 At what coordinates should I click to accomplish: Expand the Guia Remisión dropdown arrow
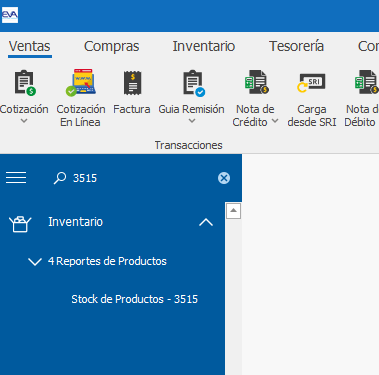coord(192,121)
